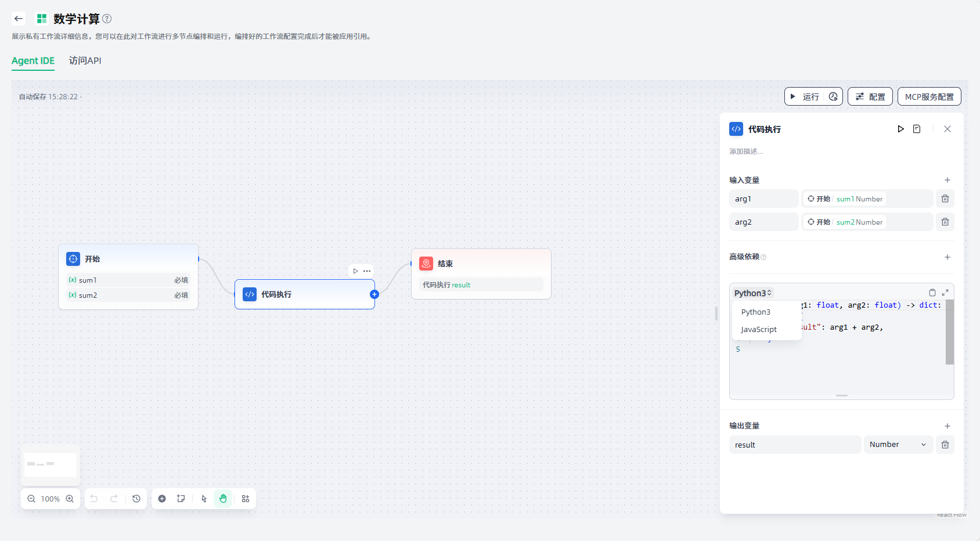Open the Python3 language selector
The width and height of the screenshot is (980, 541).
coord(753,293)
